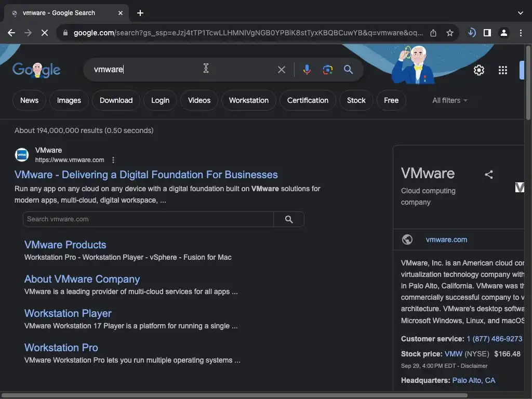Open About VMware Company sitelink
Image resolution: width=532 pixels, height=399 pixels.
pyautogui.click(x=82, y=279)
